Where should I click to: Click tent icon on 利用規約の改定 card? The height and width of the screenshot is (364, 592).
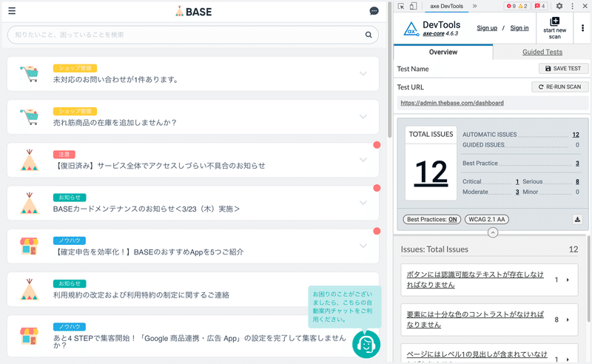click(29, 289)
